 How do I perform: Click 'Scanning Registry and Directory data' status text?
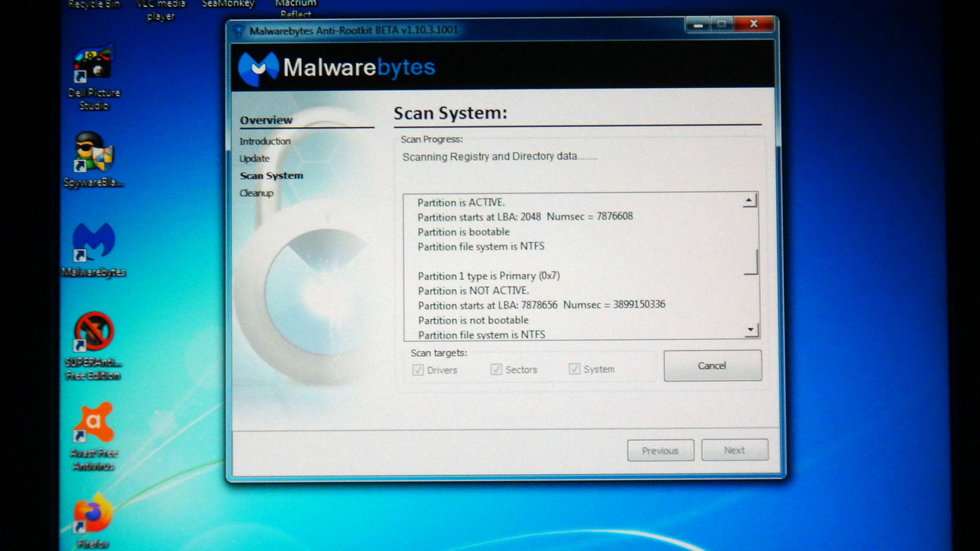[x=500, y=157]
